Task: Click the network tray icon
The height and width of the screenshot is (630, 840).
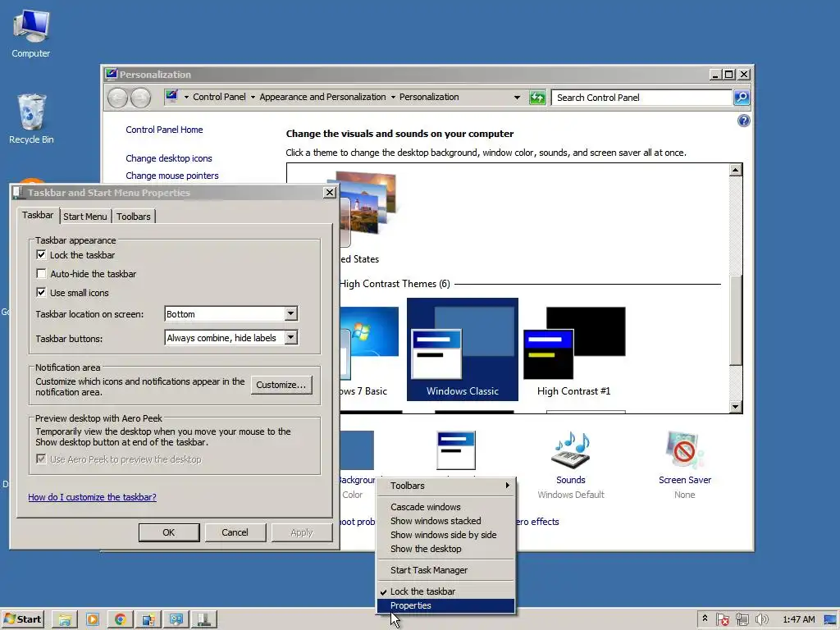Action: [x=742, y=619]
